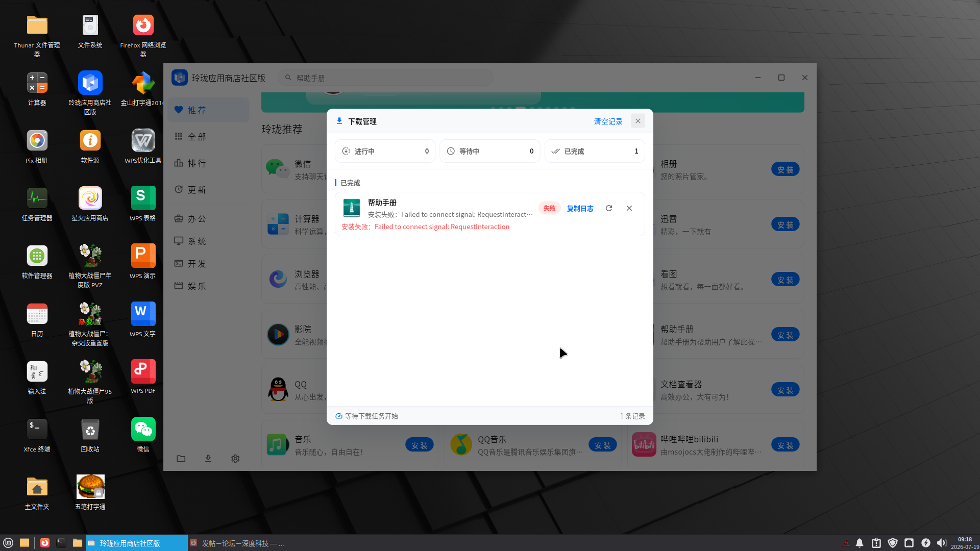Open the 全部 sidebar category
The height and width of the screenshot is (551, 980).
(208, 137)
